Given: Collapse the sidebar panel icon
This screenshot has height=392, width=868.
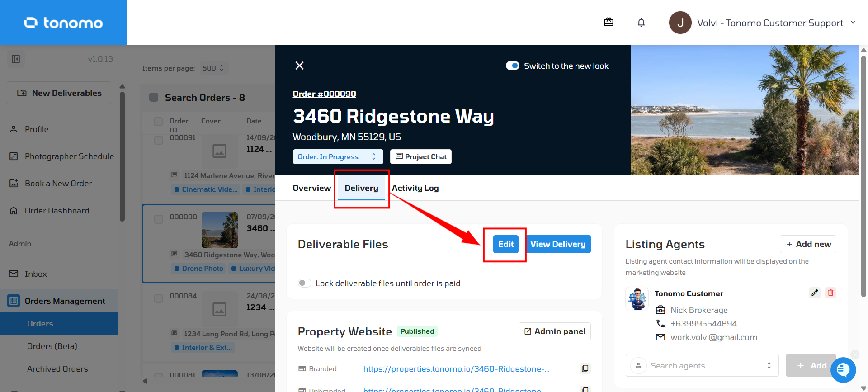Looking at the screenshot, I should coord(16,59).
